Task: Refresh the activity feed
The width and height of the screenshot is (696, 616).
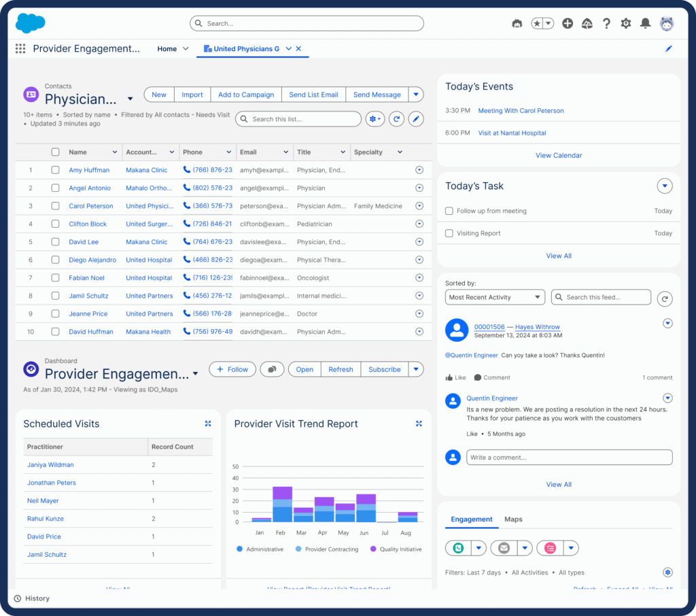Action: click(x=665, y=299)
